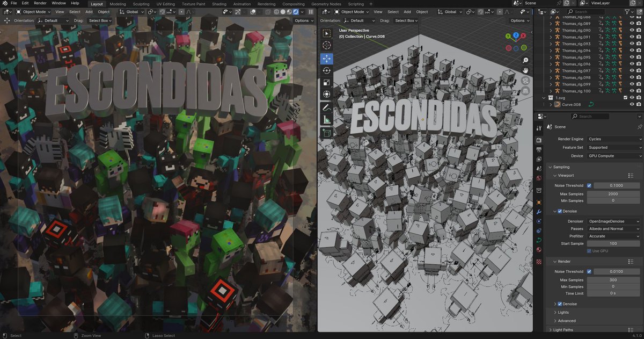Screen dimensions: 644x339
Task: Open the File menu
Action: tap(14, 3)
